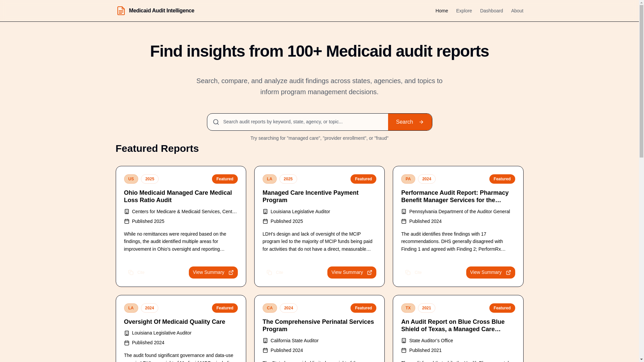Open the Explore nav item
This screenshot has height=362, width=644.
click(464, 11)
